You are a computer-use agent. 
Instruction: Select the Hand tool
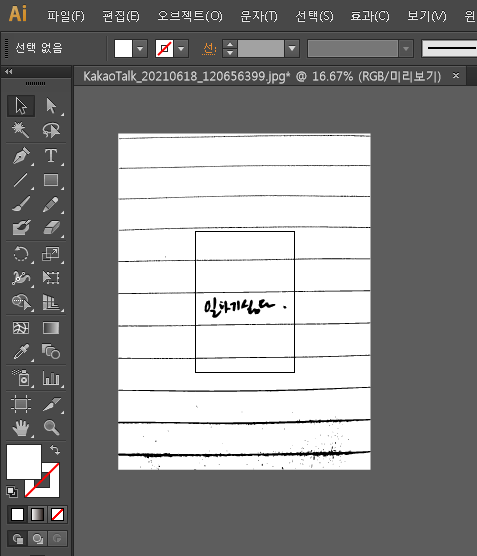coord(21,428)
